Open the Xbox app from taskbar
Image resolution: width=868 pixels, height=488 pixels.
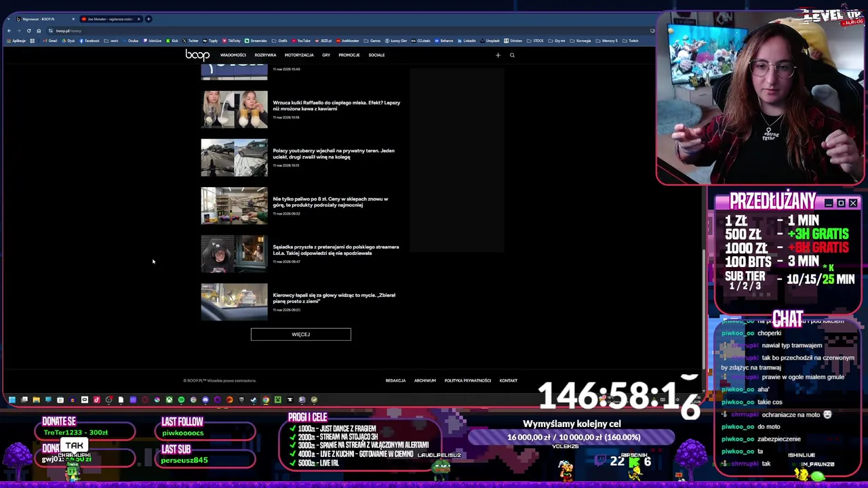[169, 400]
